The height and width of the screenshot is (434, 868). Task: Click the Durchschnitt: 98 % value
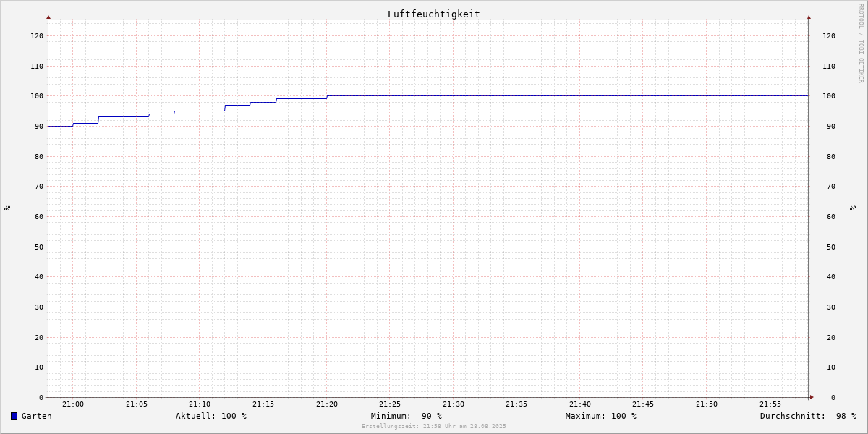point(808,416)
